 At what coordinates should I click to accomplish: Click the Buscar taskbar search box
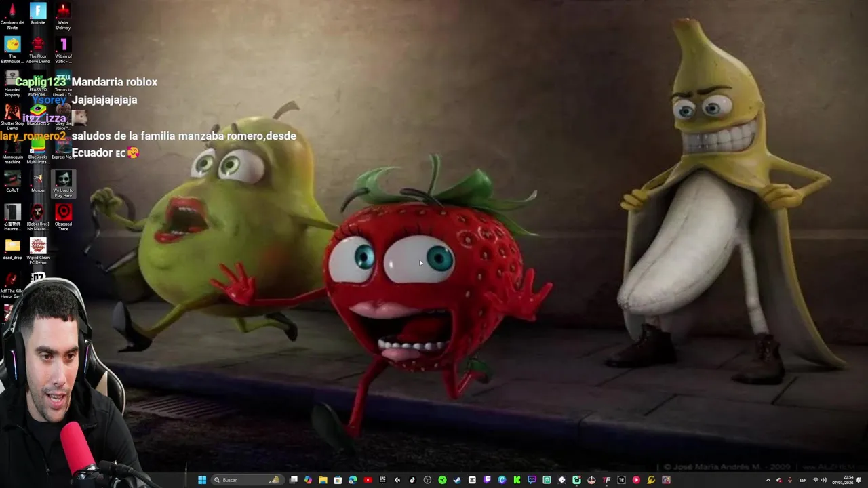[x=249, y=480]
